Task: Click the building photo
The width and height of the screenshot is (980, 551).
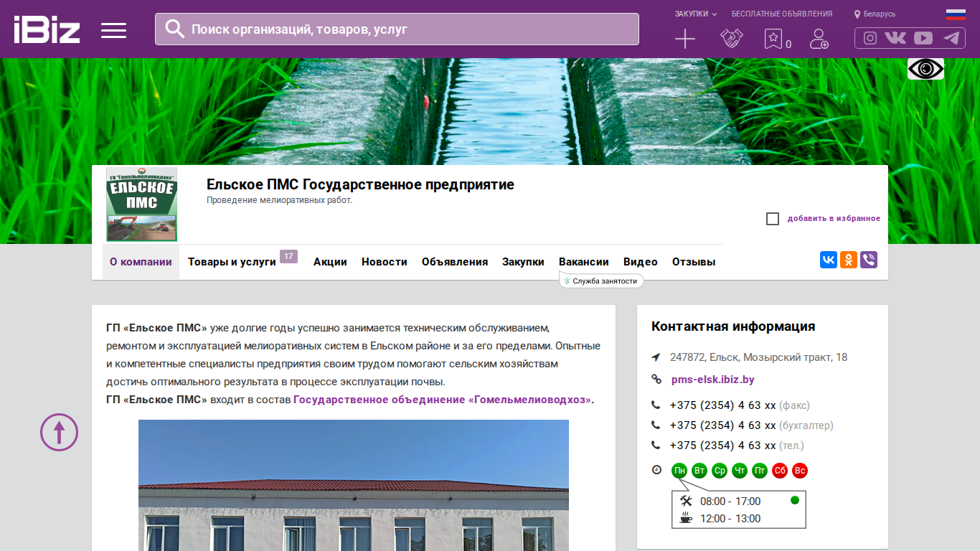Action: coord(354,485)
